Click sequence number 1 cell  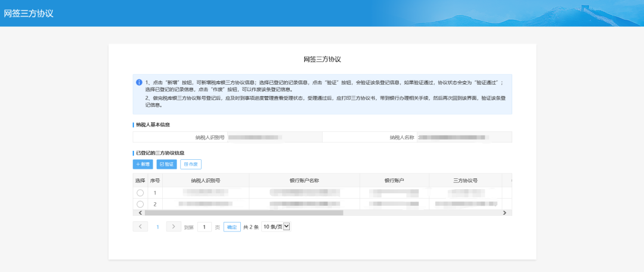[x=155, y=193]
